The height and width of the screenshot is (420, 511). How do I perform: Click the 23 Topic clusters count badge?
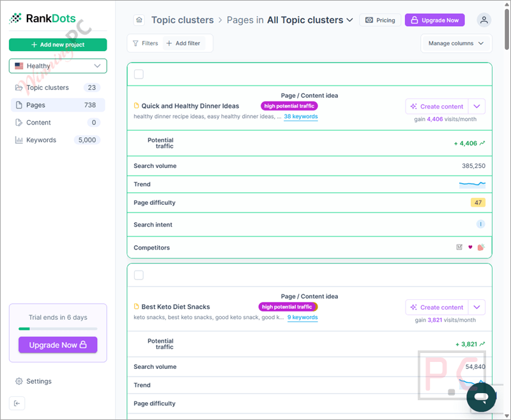pos(92,87)
